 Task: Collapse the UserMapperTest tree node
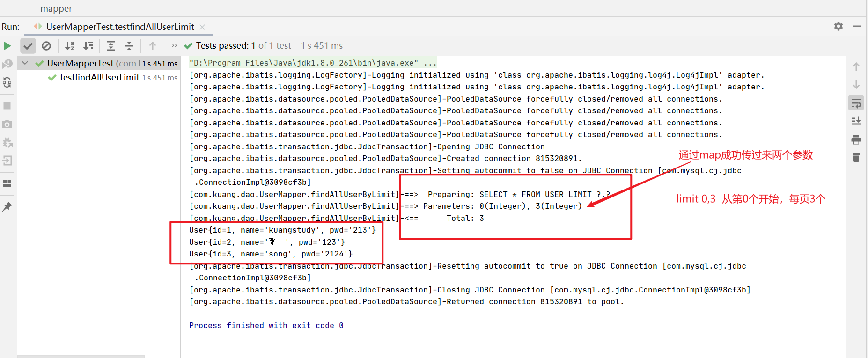pyautogui.click(x=25, y=63)
